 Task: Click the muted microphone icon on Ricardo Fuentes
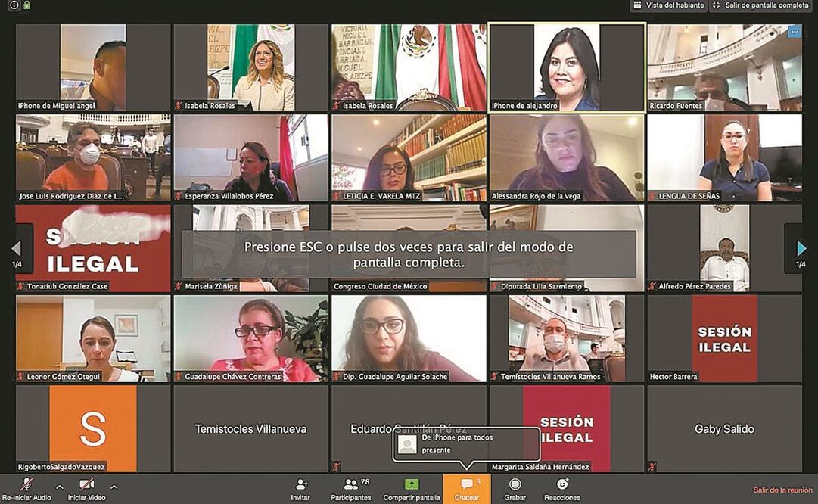point(652,106)
